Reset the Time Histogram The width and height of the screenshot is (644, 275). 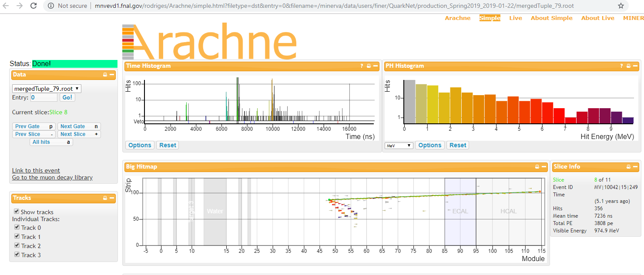click(x=168, y=145)
